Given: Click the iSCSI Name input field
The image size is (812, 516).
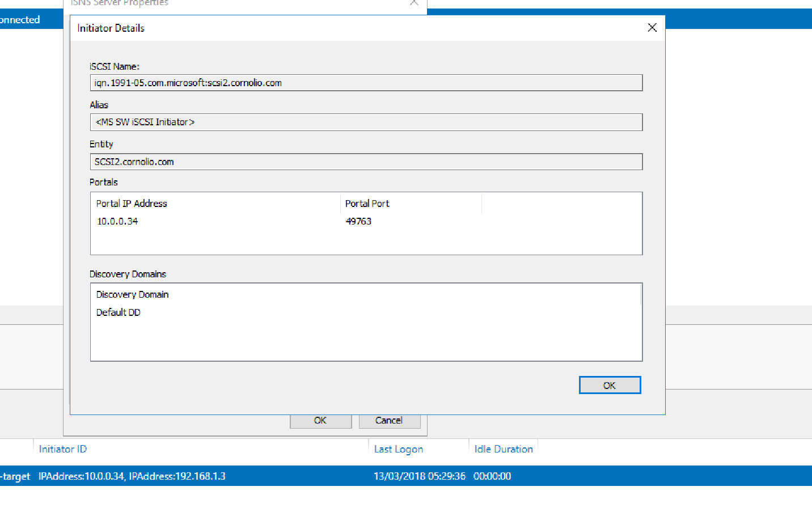Looking at the screenshot, I should (x=366, y=82).
